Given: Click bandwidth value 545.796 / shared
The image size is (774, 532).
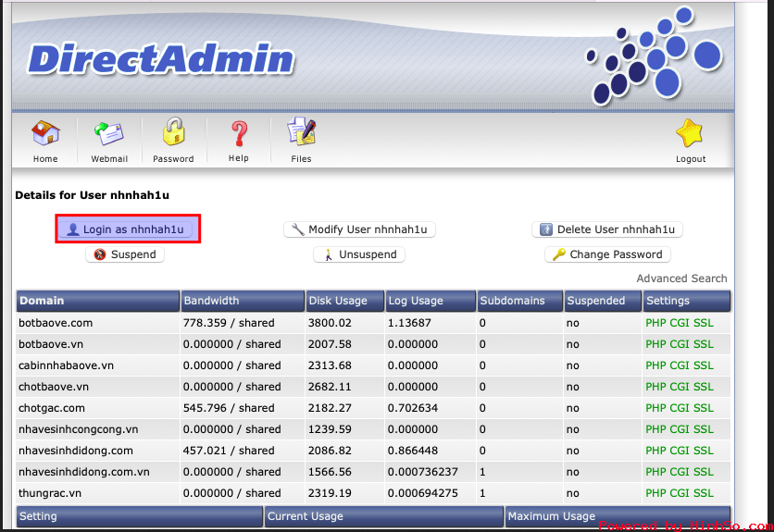Looking at the screenshot, I should click(229, 408).
